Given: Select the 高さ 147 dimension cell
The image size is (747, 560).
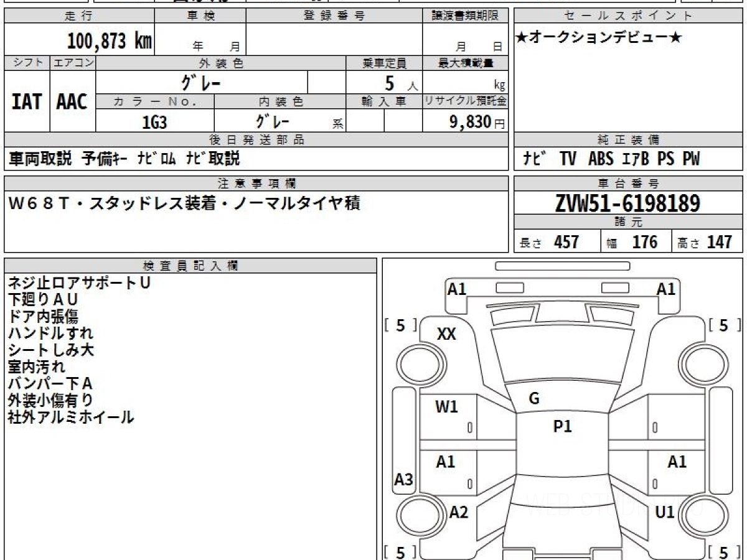Looking at the screenshot, I should click(x=707, y=241).
